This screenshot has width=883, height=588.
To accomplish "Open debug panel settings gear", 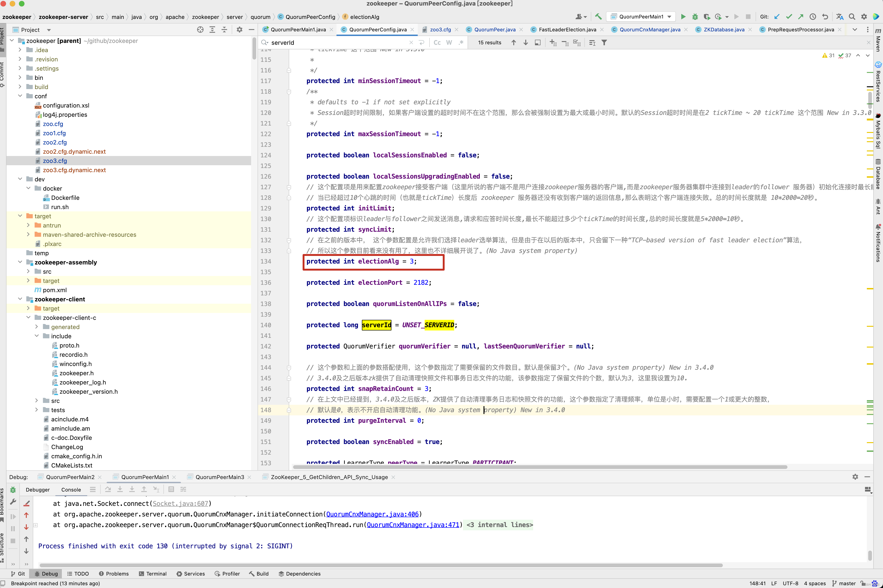I will pyautogui.click(x=855, y=477).
